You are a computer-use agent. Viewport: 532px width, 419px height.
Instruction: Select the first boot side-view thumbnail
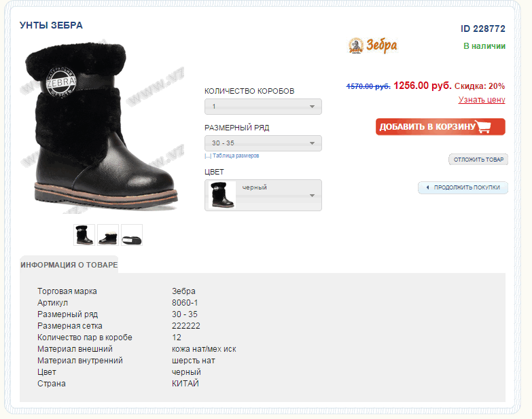coord(84,234)
